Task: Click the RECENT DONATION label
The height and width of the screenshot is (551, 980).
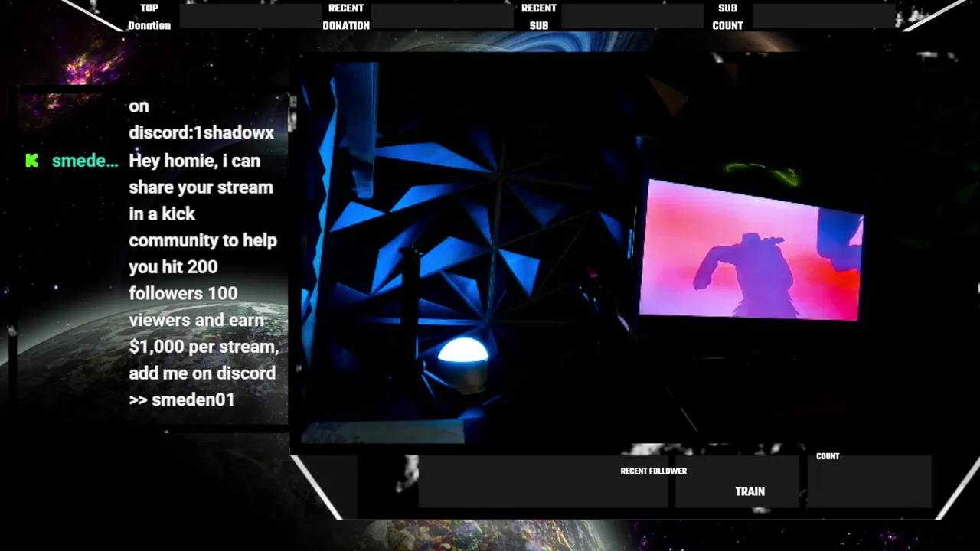Action: click(x=346, y=17)
